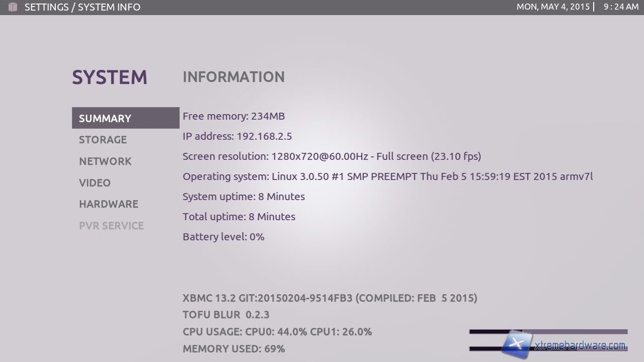Click the Settings / System Info breadcrumb title
The height and width of the screenshot is (362, 644).
(83, 7)
